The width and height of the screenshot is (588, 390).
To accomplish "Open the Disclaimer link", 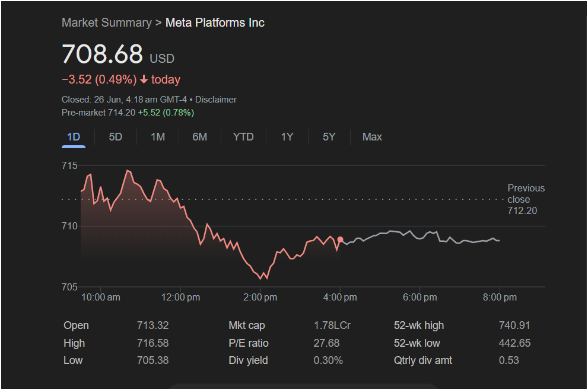I will [x=215, y=100].
